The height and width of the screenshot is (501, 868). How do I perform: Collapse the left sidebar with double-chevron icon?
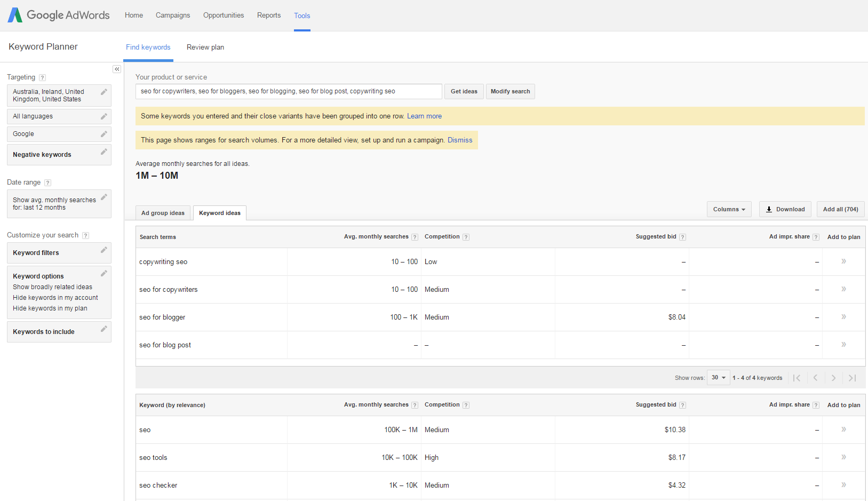[117, 69]
